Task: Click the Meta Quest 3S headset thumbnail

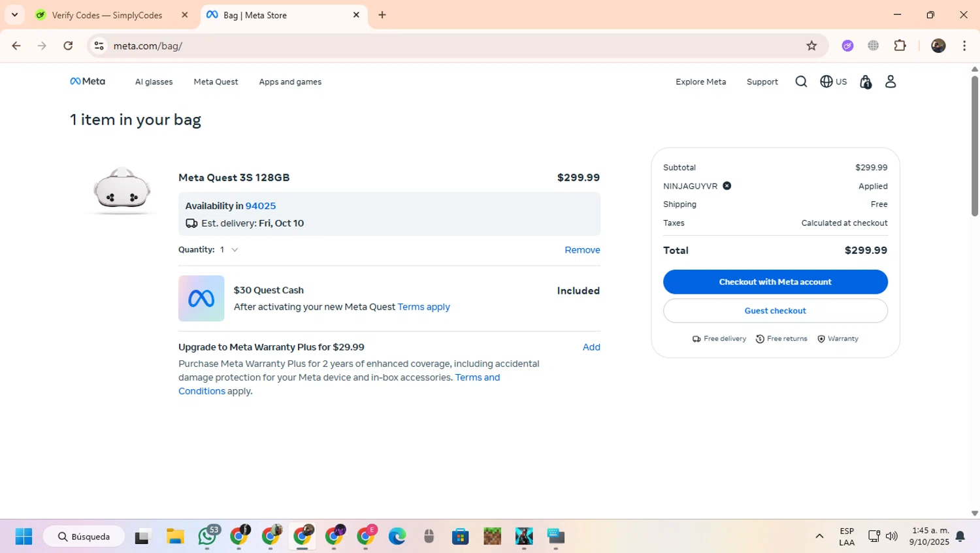Action: [x=122, y=190]
